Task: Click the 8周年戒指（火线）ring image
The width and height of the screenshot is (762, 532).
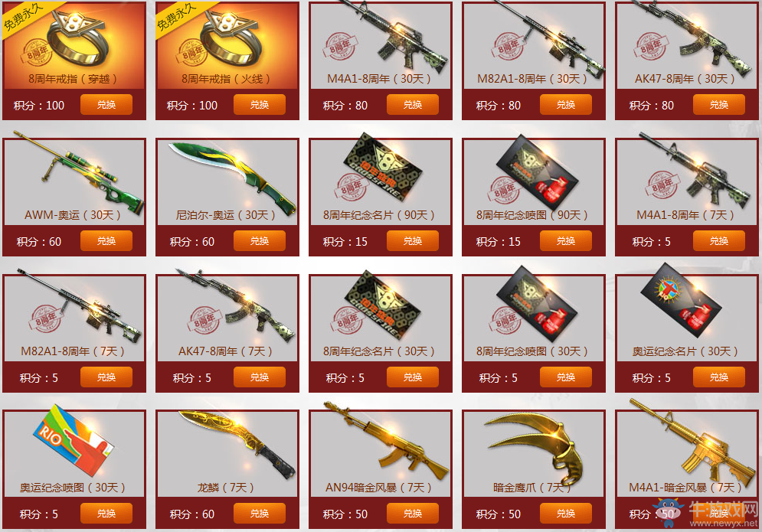Action: (x=231, y=38)
